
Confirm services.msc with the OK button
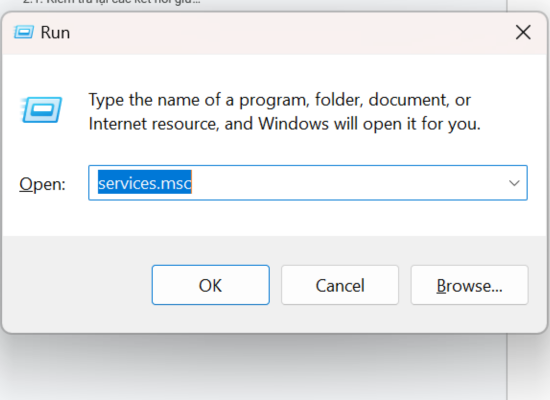click(x=210, y=285)
